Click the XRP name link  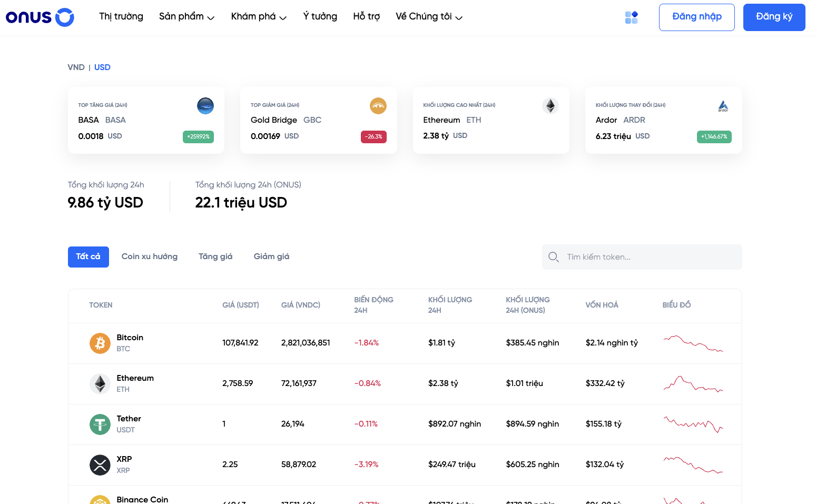click(x=124, y=459)
